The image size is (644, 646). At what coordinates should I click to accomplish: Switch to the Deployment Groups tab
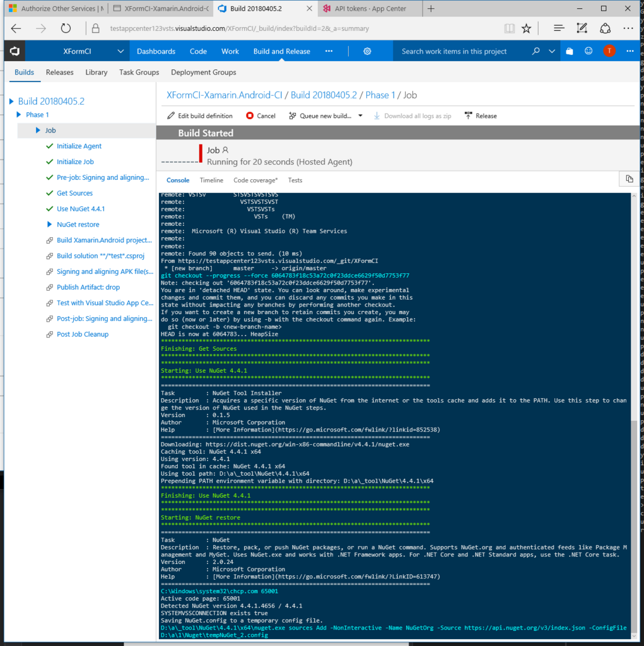(204, 72)
